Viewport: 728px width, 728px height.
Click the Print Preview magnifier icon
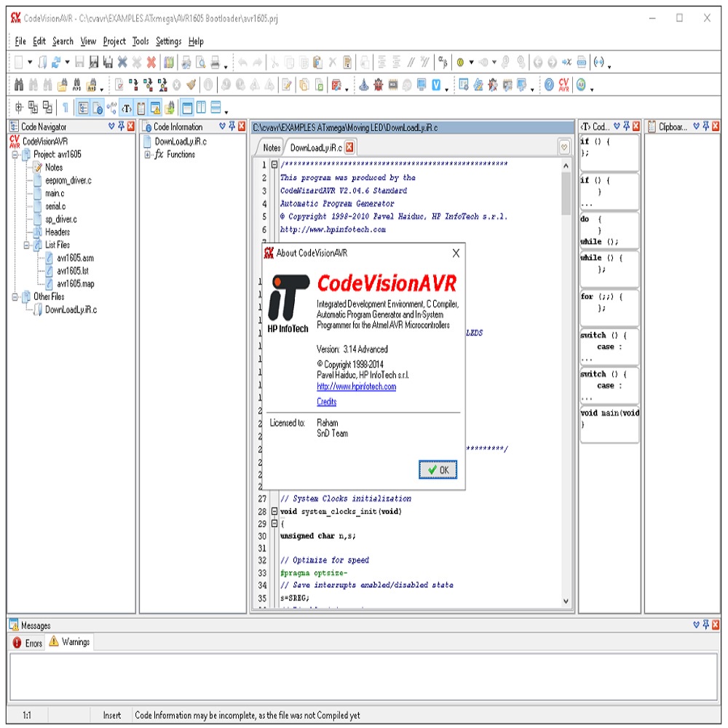coord(201,62)
